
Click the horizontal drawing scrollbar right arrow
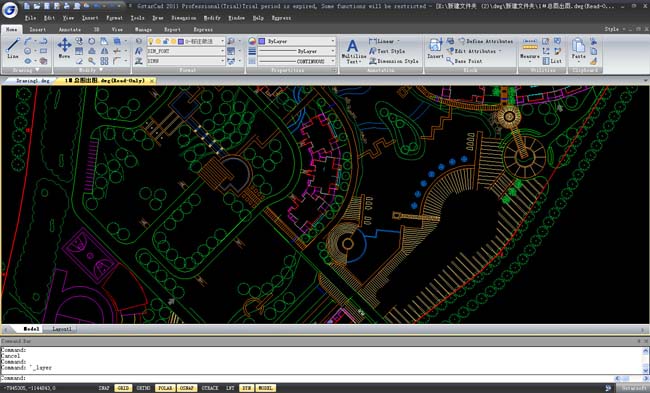tap(643, 330)
